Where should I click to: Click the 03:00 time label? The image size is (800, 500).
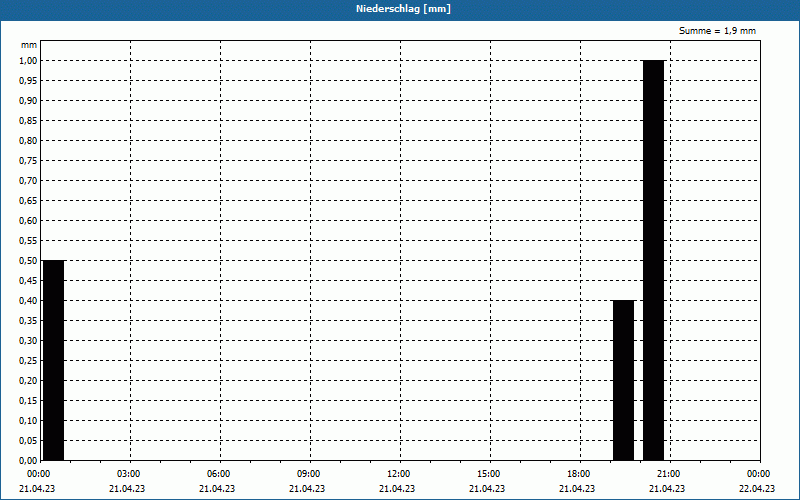[x=129, y=474]
